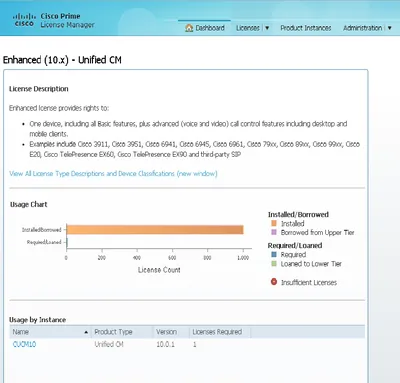
Task: Open the CUCM10 instance link
Action: [x=24, y=344]
